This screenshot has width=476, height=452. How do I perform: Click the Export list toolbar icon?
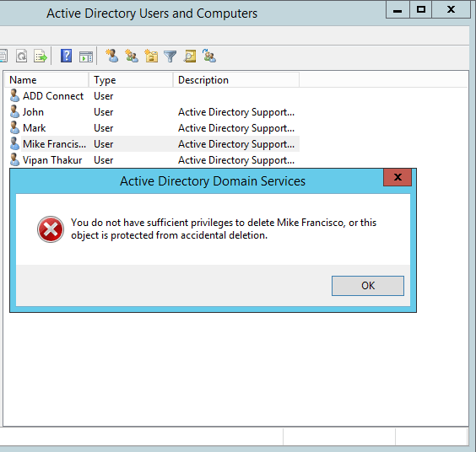coord(41,56)
